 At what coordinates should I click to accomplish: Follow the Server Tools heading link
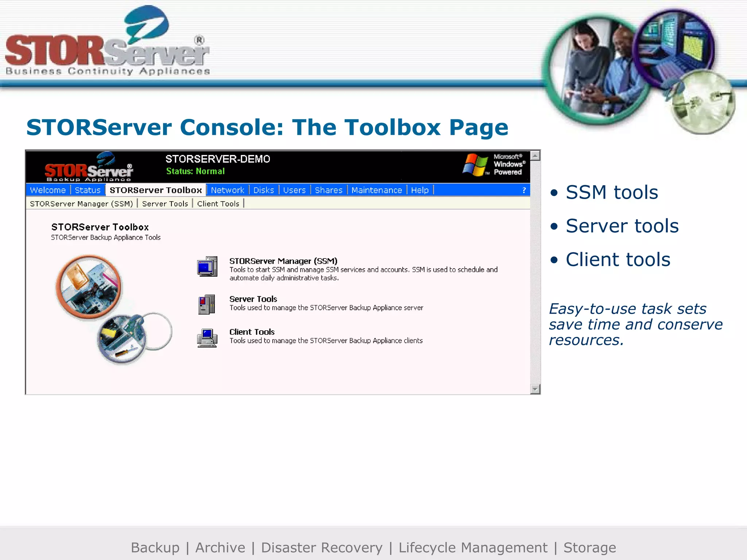coord(253,299)
